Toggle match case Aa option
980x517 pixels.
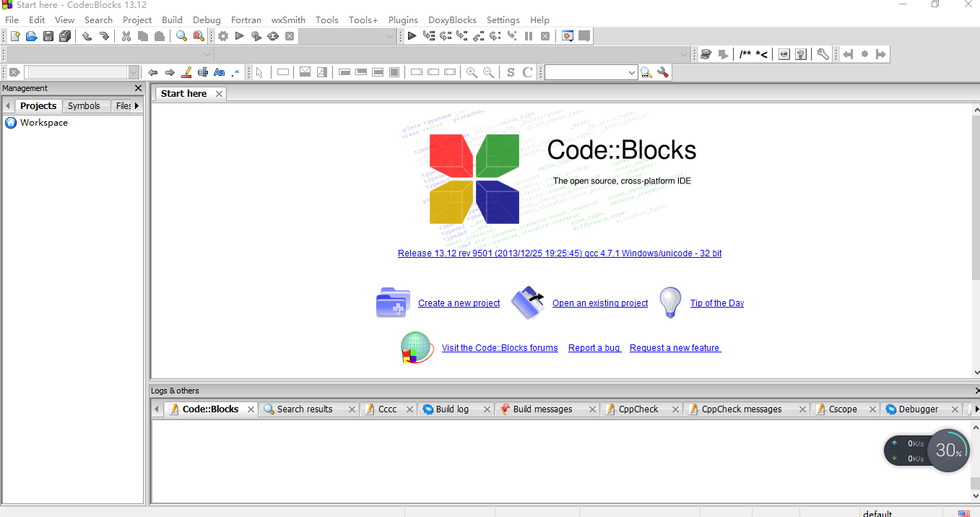coord(219,72)
